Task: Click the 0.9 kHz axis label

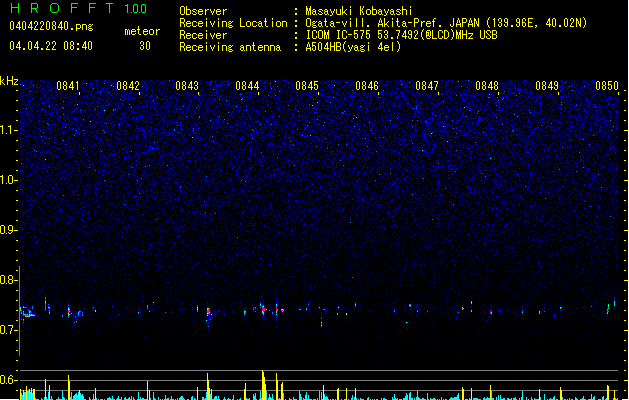Action: click(x=8, y=230)
